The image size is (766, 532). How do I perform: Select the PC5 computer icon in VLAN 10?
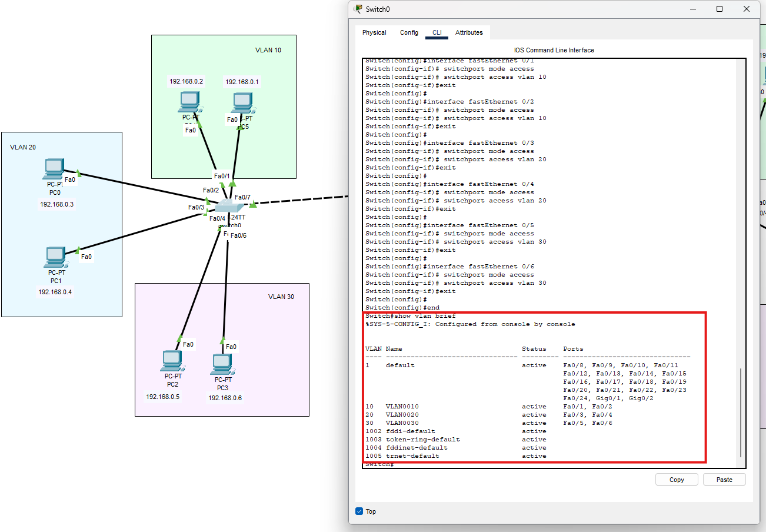242,104
